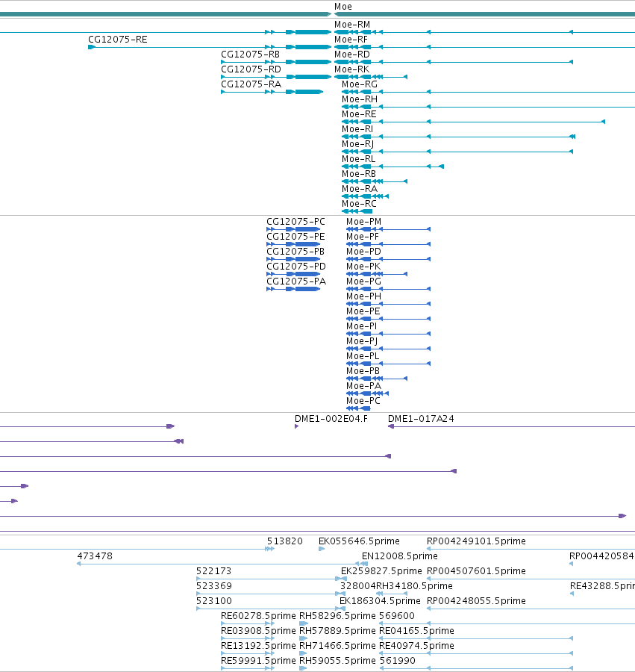Pick the Moe-PC protein label

pyautogui.click(x=363, y=401)
